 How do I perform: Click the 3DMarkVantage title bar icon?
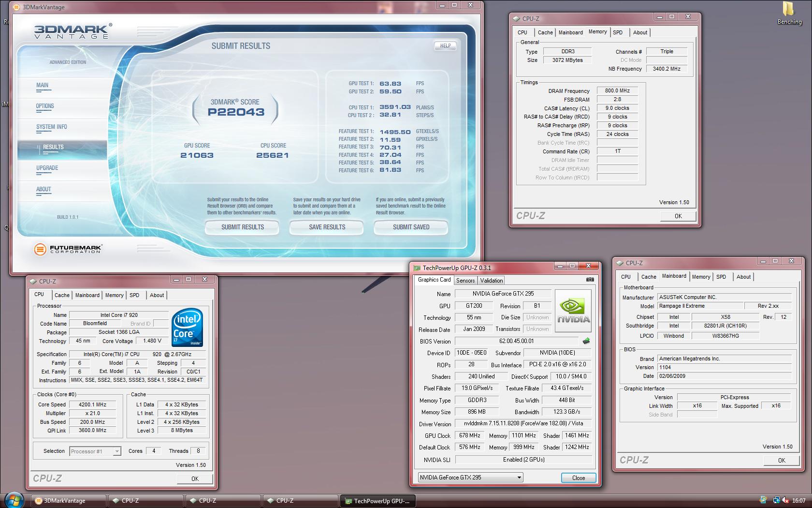17,7
